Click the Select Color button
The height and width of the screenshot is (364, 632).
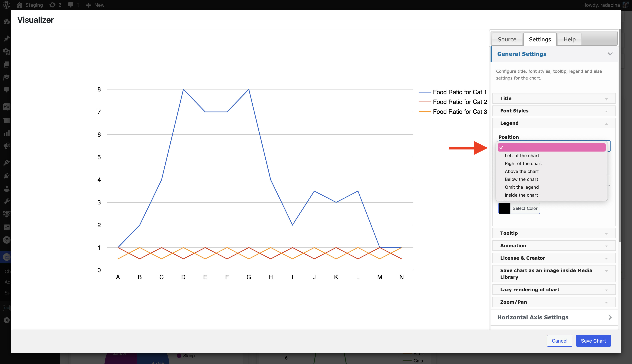tap(525, 208)
